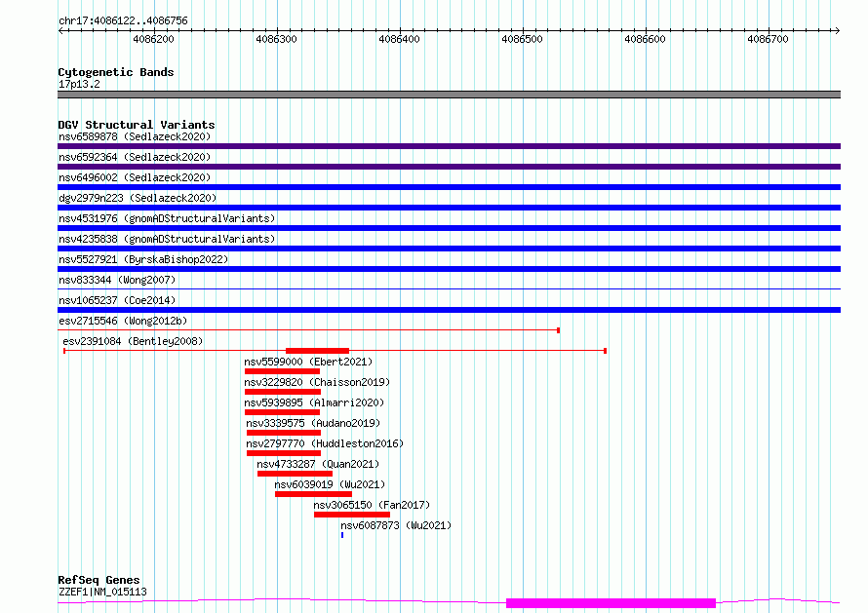Click the purple bar under nsv6589878

coord(449,146)
